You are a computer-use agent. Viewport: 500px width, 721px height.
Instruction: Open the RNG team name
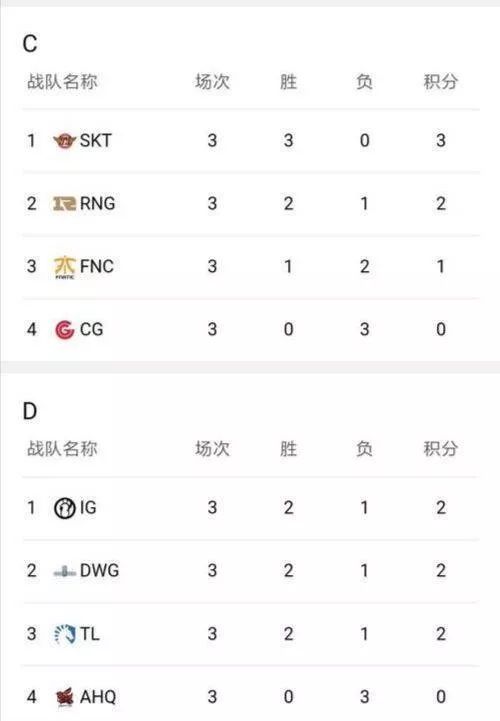coord(97,203)
